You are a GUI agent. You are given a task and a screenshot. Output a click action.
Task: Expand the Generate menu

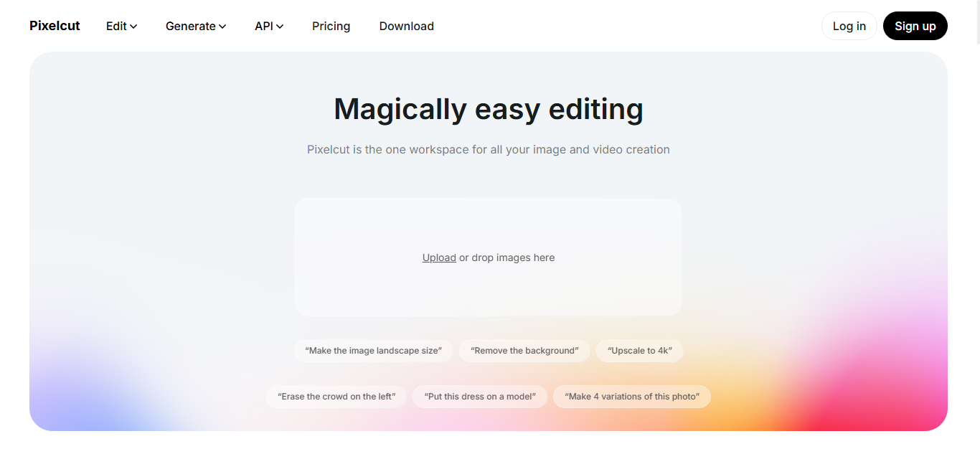click(196, 26)
